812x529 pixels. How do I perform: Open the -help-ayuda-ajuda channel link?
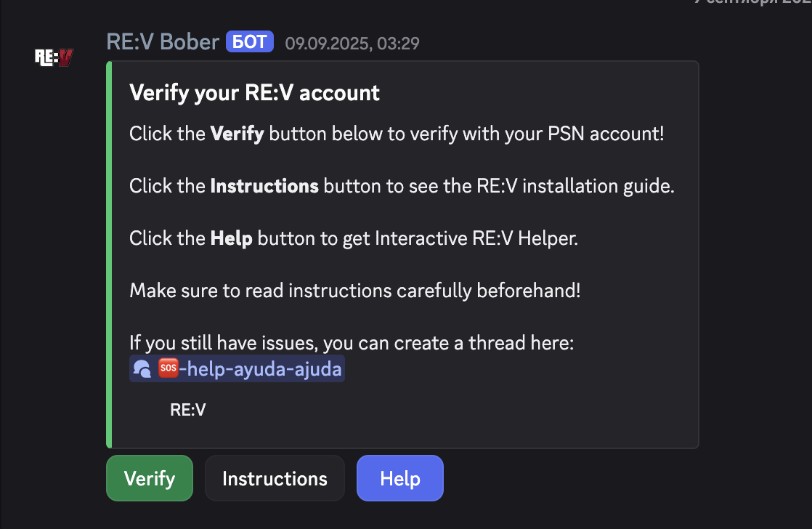tap(260, 369)
